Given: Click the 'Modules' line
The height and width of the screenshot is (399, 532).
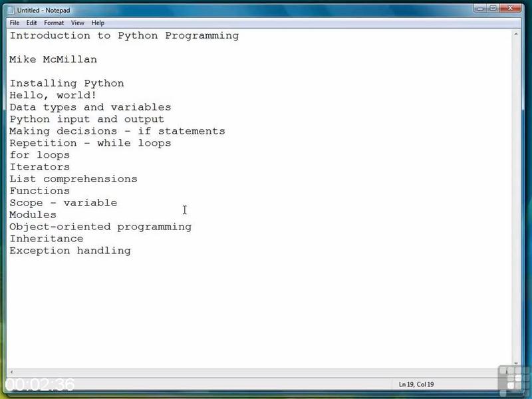Looking at the screenshot, I should (x=33, y=215).
